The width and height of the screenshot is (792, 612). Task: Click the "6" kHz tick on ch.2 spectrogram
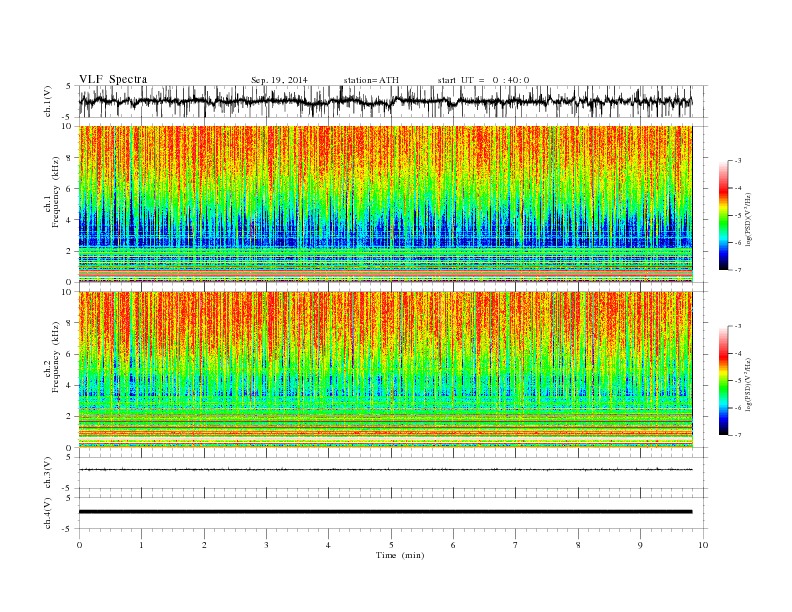[x=70, y=354]
